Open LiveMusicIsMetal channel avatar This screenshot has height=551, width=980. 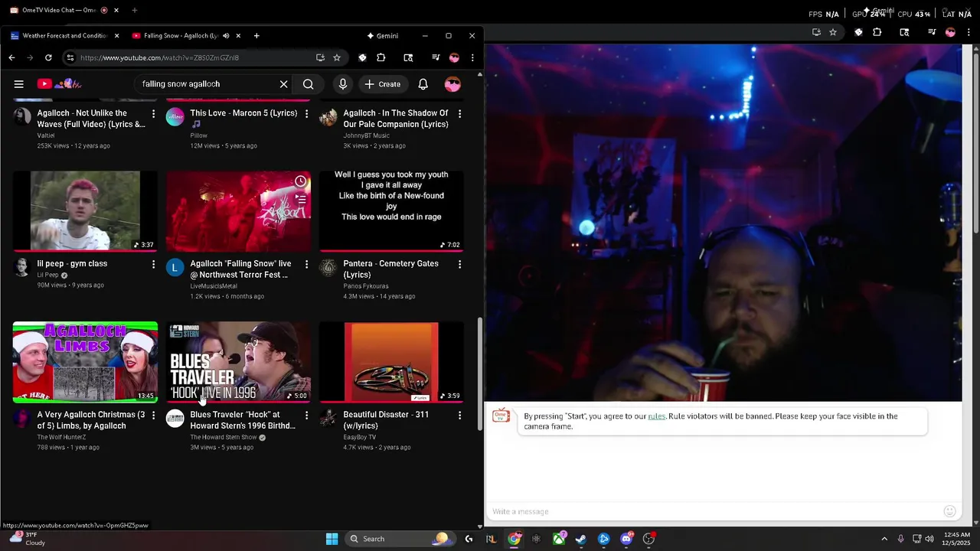pos(175,268)
